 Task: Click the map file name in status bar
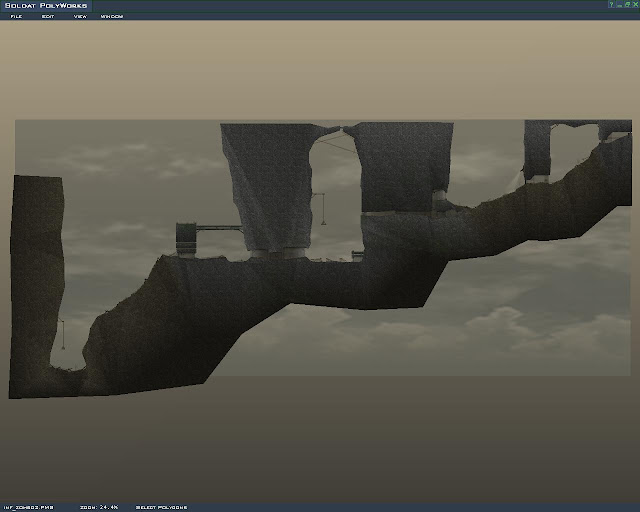29,507
